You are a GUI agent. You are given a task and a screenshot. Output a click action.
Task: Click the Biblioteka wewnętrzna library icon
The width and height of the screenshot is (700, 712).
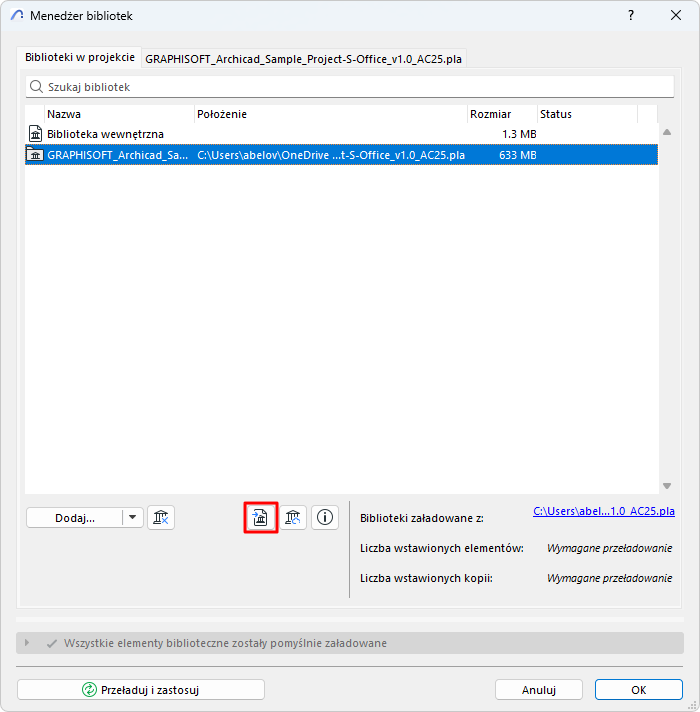point(35,134)
